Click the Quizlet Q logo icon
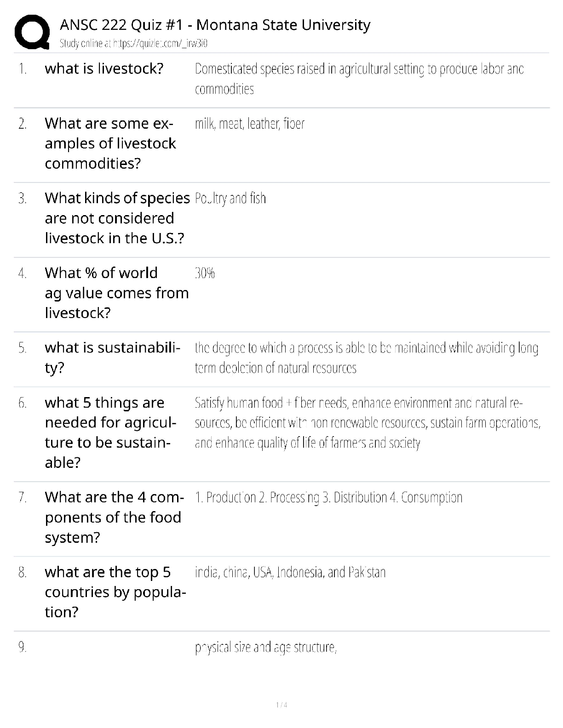The width and height of the screenshot is (563, 728). (32, 31)
